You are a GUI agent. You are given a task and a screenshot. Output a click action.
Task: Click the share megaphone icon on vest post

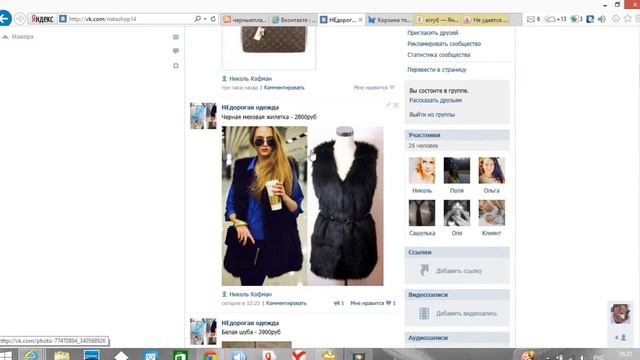338,303
